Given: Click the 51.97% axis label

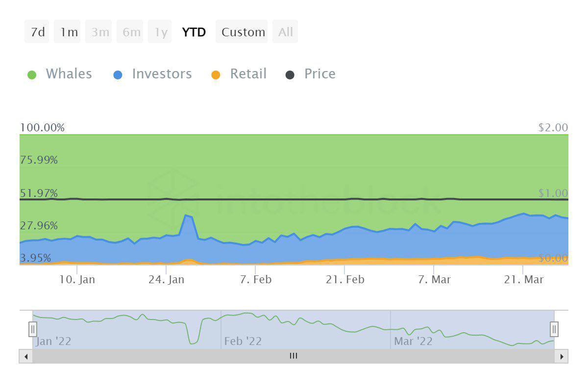Looking at the screenshot, I should [x=39, y=193].
